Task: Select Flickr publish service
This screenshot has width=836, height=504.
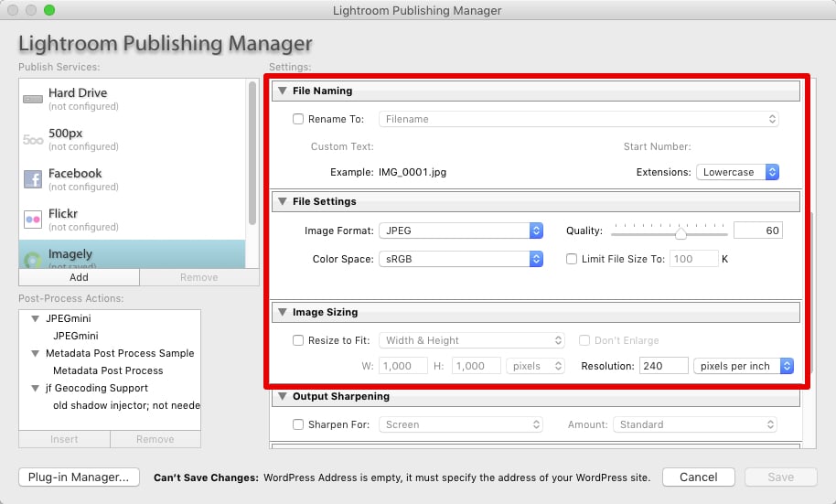Action: coord(132,220)
